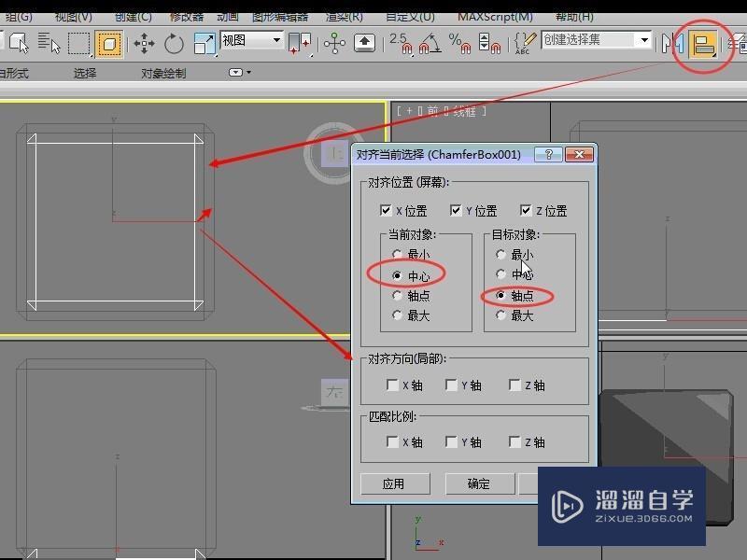Click the Left view ViewCube face

(334, 392)
